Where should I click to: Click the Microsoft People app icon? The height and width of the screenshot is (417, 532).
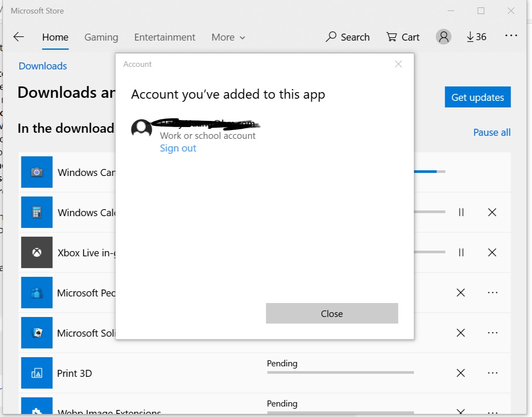pos(37,293)
